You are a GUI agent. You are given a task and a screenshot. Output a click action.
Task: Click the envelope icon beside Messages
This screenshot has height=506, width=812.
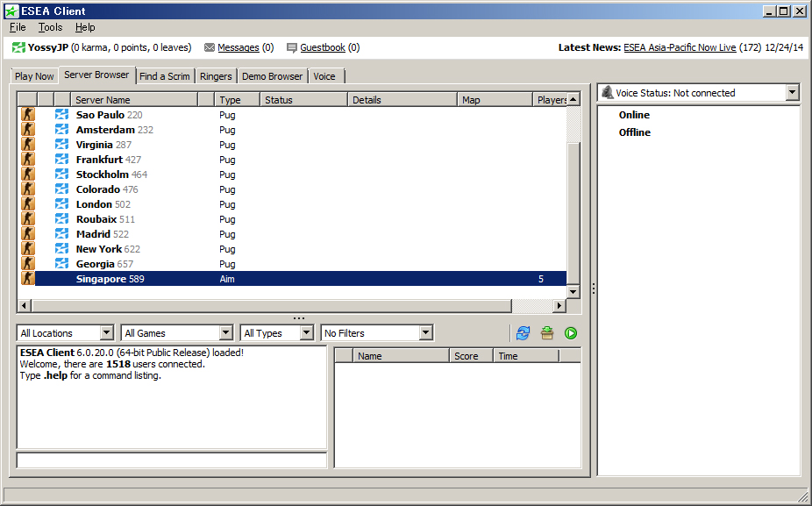click(x=210, y=47)
